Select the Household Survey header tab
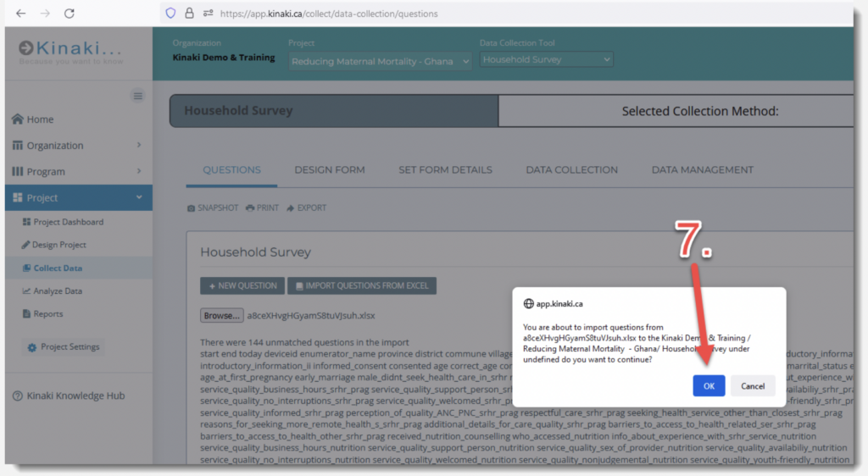This screenshot has height=476, width=868. [x=334, y=111]
